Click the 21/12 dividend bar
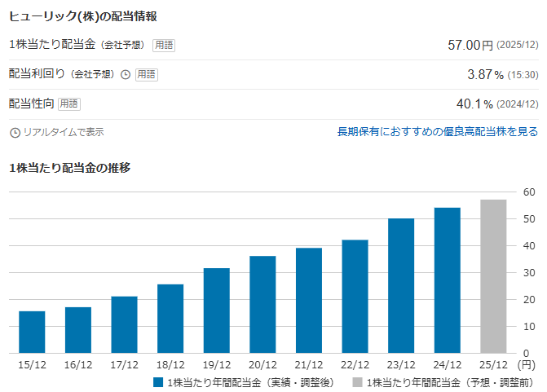This screenshot has width=547, height=392. point(309,300)
